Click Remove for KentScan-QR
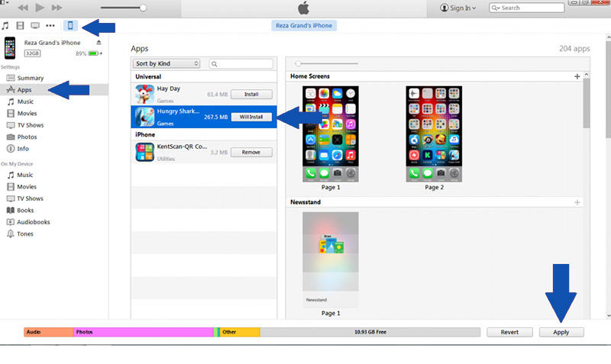Screen dimensions: 611x364 point(251,152)
